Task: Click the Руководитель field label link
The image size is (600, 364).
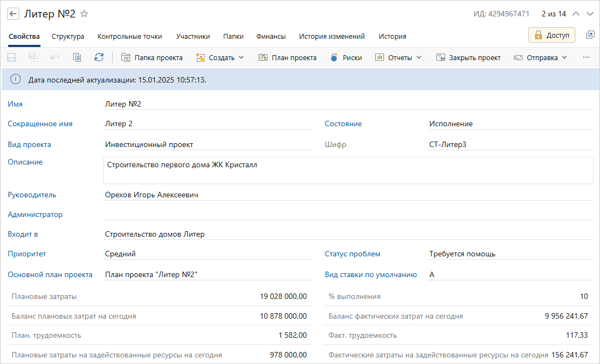Action: pos(32,195)
